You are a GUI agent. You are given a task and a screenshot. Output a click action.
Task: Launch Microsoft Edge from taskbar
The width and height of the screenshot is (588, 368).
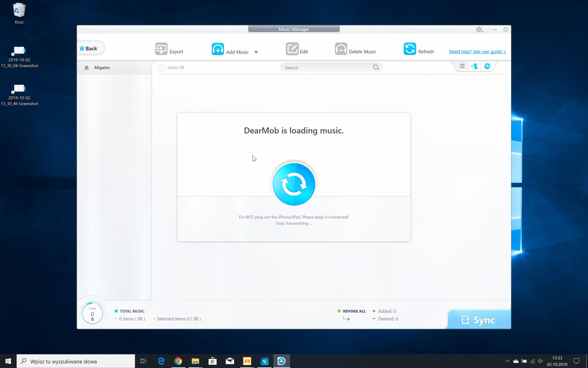coord(161,361)
